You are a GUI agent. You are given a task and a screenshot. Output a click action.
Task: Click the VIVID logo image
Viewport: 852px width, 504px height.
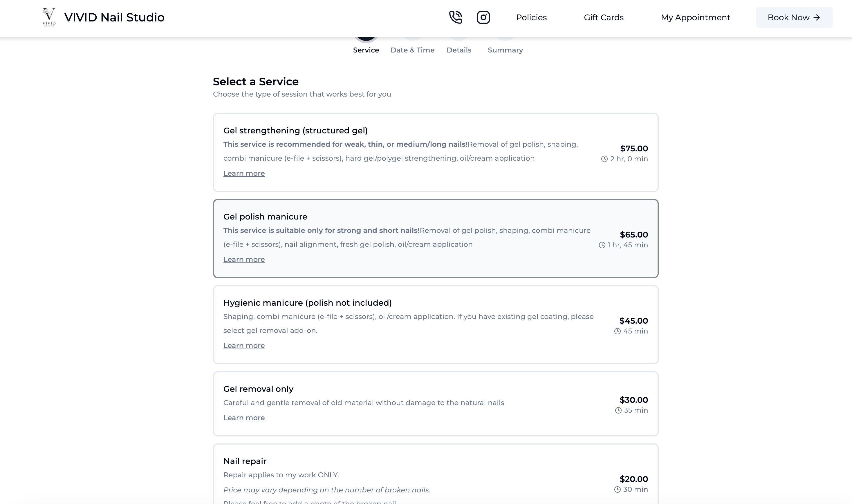[49, 17]
